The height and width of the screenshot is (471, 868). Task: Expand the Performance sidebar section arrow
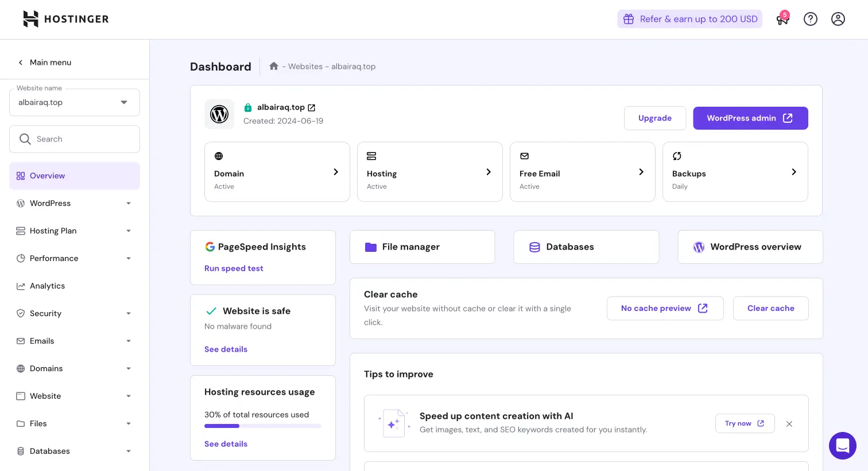(129, 258)
